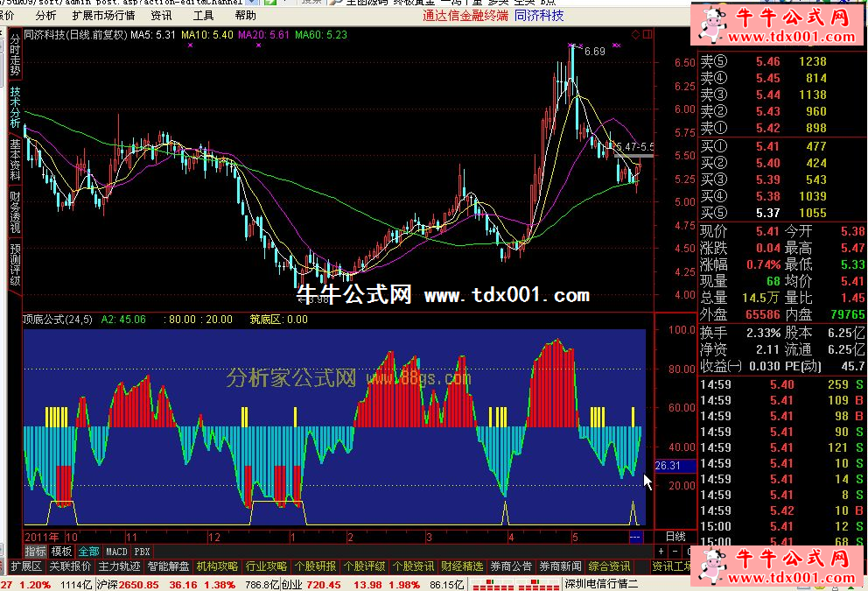This screenshot has height=591, width=868.
Task: Click the 沪深 2650.85 index in the status bar
Action: 128,585
